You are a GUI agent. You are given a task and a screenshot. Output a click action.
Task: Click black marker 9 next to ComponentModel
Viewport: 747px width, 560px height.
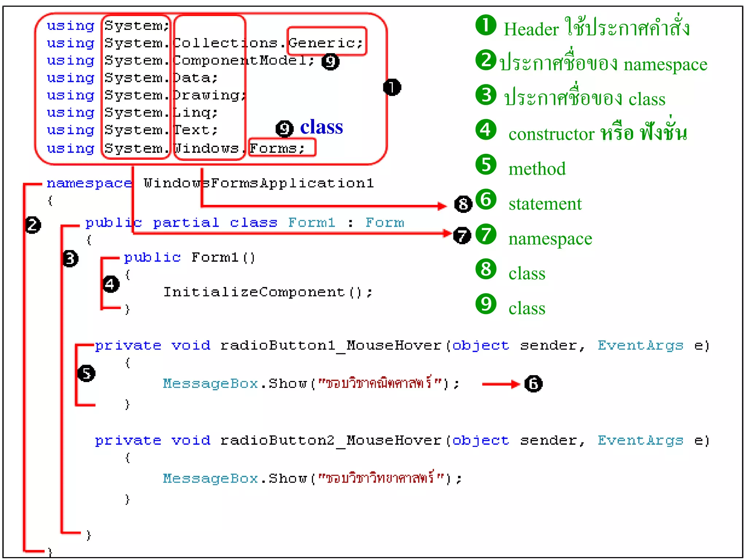click(330, 62)
